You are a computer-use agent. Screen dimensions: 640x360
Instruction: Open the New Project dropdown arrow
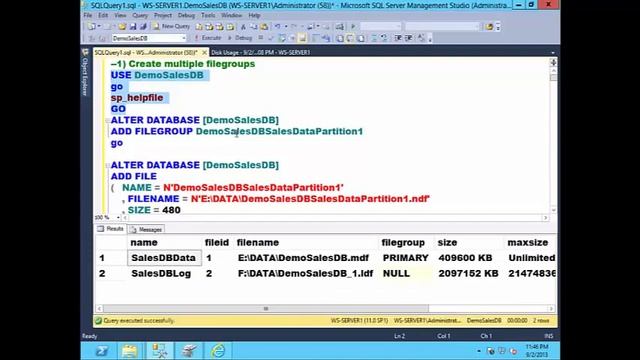pos(99,27)
